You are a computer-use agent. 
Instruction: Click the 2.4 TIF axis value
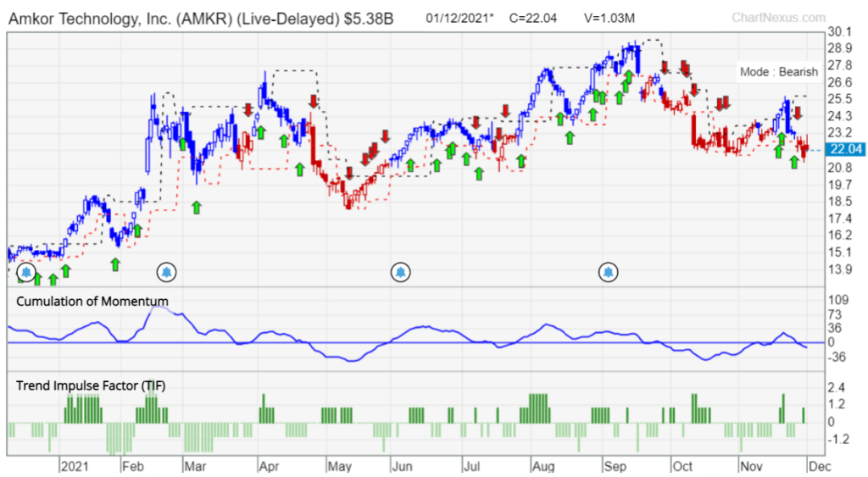tap(836, 387)
